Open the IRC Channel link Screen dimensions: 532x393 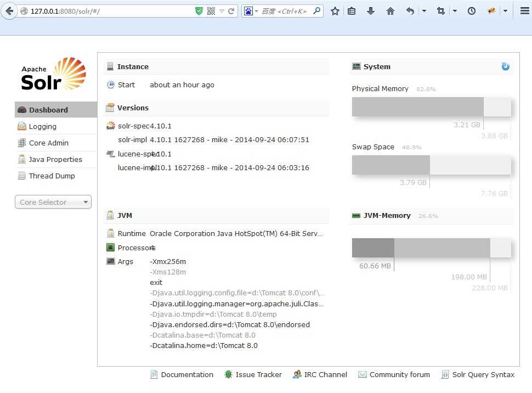click(320, 374)
